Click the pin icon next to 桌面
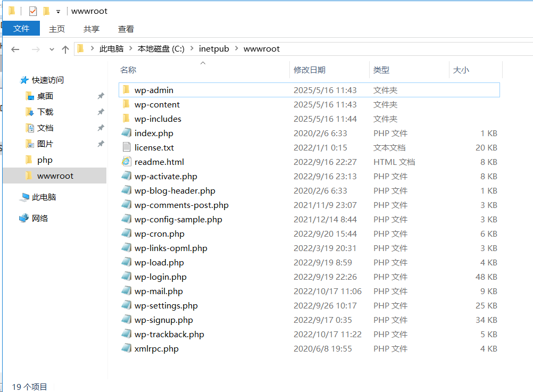 tap(101, 96)
